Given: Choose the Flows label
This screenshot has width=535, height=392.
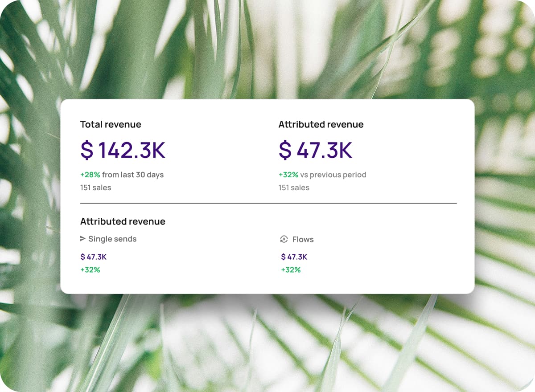Looking at the screenshot, I should click(x=303, y=240).
